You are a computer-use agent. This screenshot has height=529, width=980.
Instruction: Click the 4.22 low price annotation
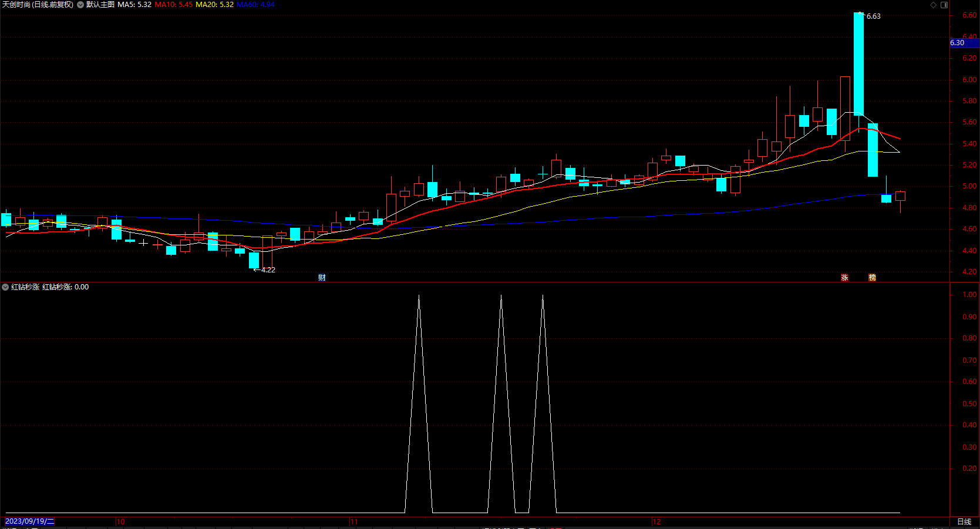268,270
